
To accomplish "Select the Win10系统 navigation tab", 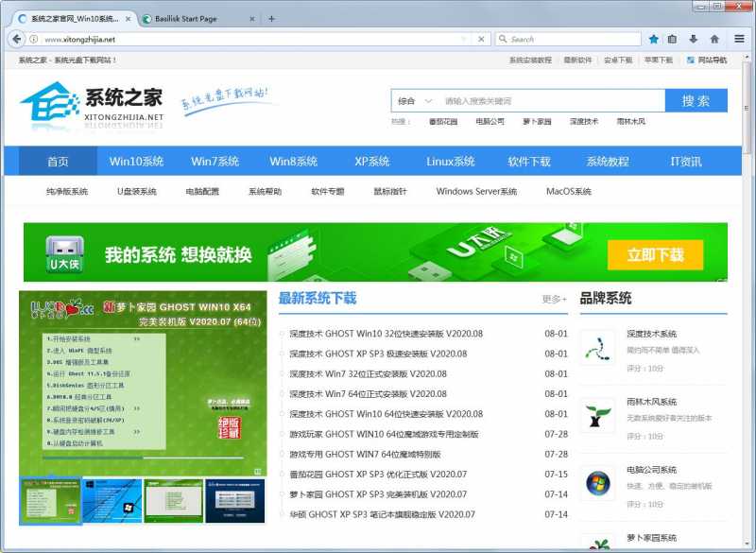I will click(x=135, y=161).
